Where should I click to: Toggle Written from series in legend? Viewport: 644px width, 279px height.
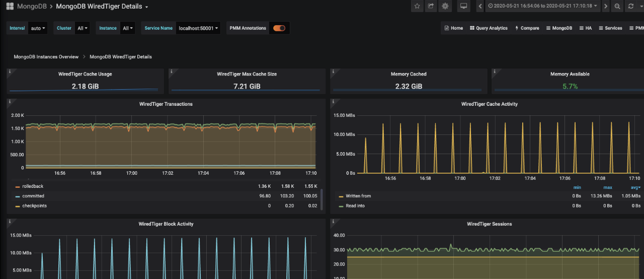click(358, 196)
